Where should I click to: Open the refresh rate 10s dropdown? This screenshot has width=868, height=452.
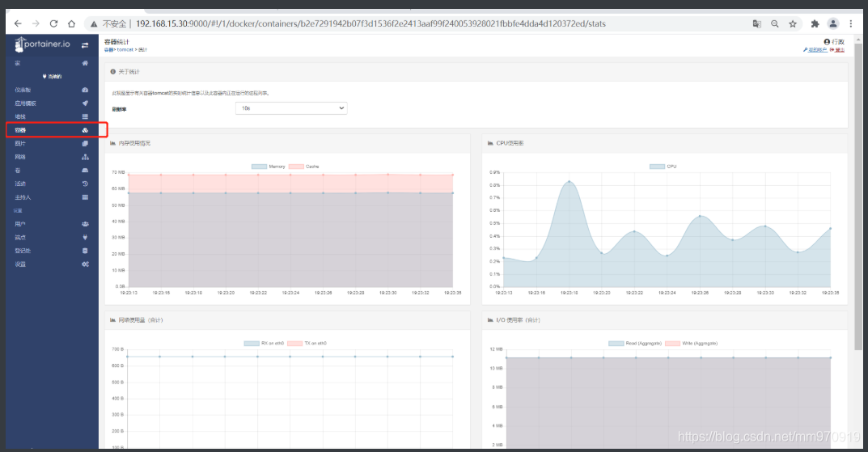click(x=291, y=108)
